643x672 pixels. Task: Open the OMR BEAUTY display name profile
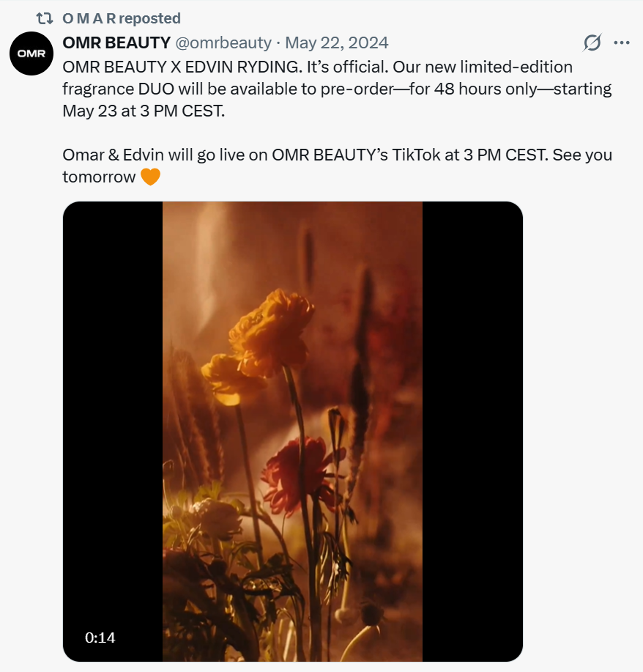click(117, 43)
